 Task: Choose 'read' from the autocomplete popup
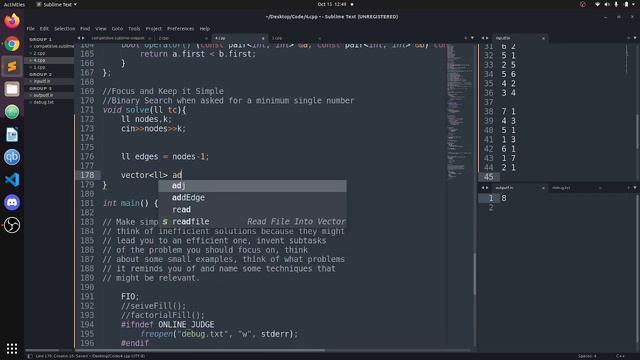pos(252,209)
